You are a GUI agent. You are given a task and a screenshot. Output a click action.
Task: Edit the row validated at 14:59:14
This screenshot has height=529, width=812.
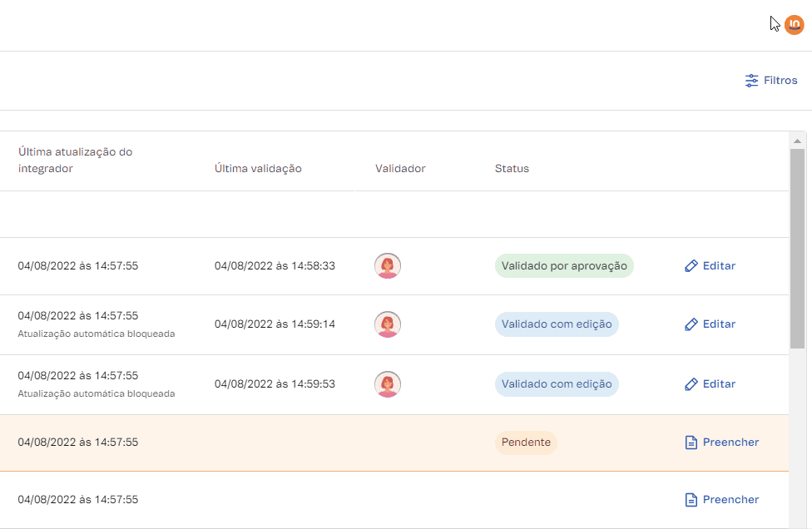click(710, 324)
